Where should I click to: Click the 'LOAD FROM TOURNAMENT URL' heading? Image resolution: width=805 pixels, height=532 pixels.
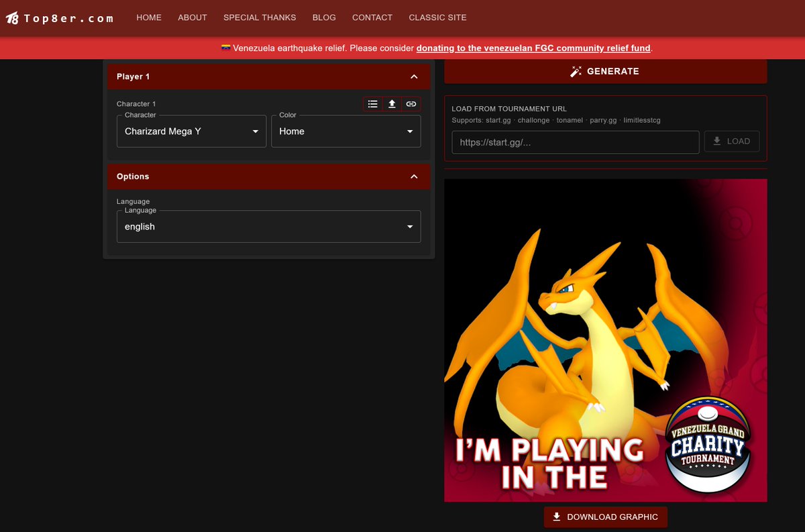click(x=509, y=109)
